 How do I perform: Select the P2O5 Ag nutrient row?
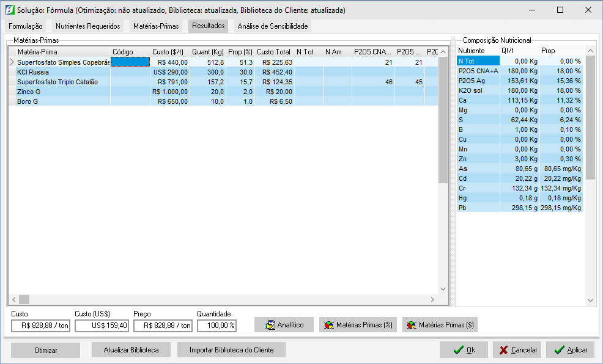coord(520,81)
